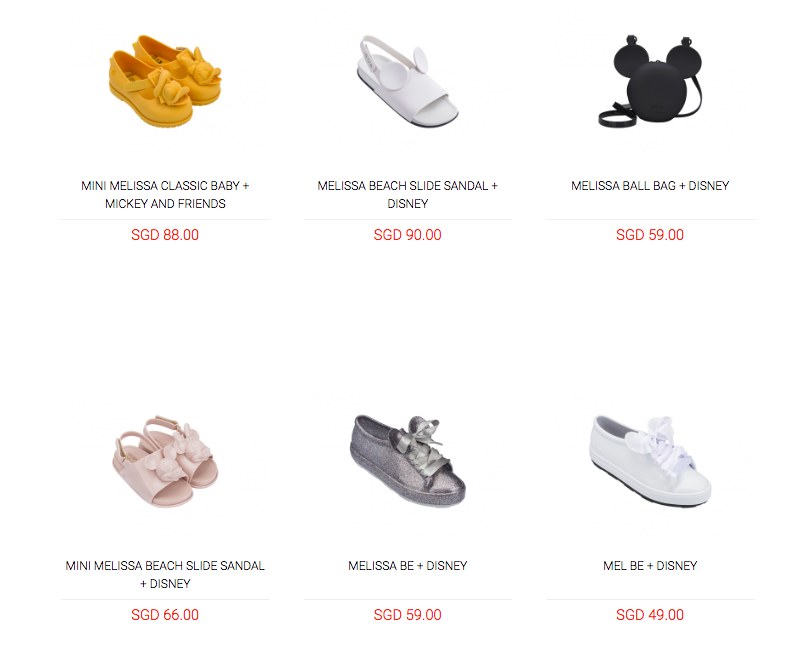Screen dimensions: 785x661
Task: Open the white Mel Be sneaker image
Action: click(x=650, y=461)
